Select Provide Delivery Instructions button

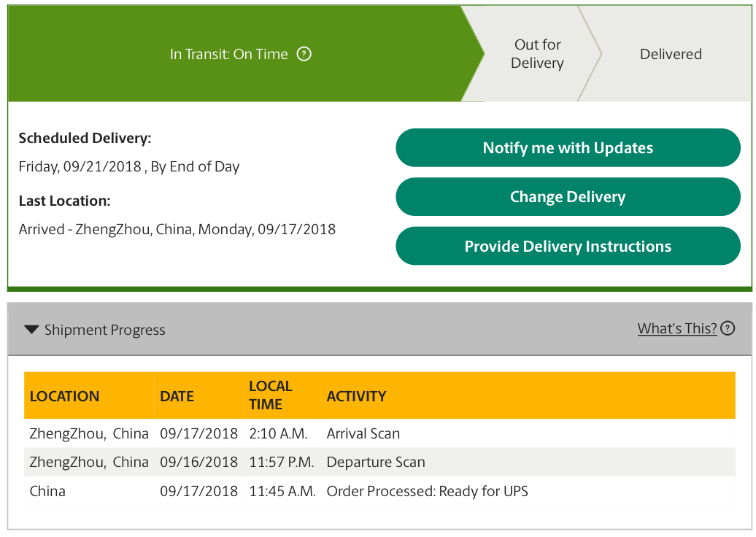[568, 246]
